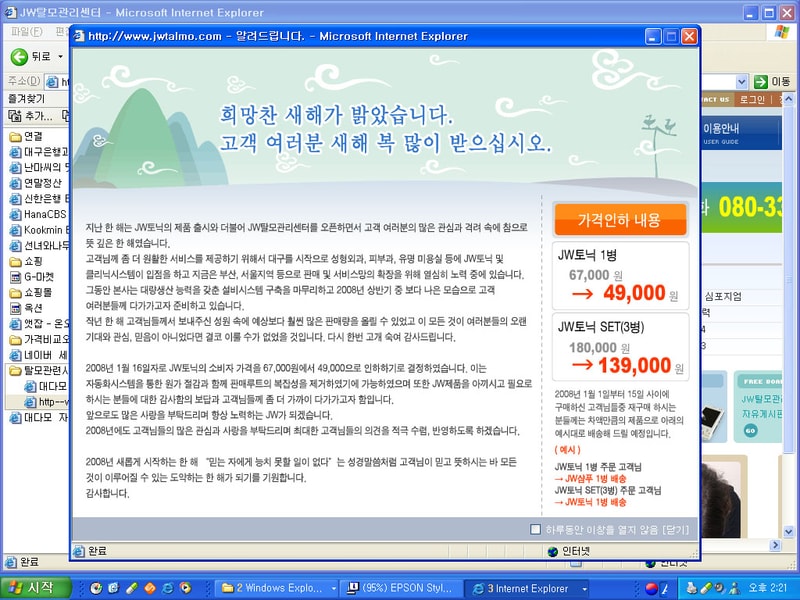Collapse the 탈모관련 favorites folder
800x600 pixels.
click(x=39, y=370)
